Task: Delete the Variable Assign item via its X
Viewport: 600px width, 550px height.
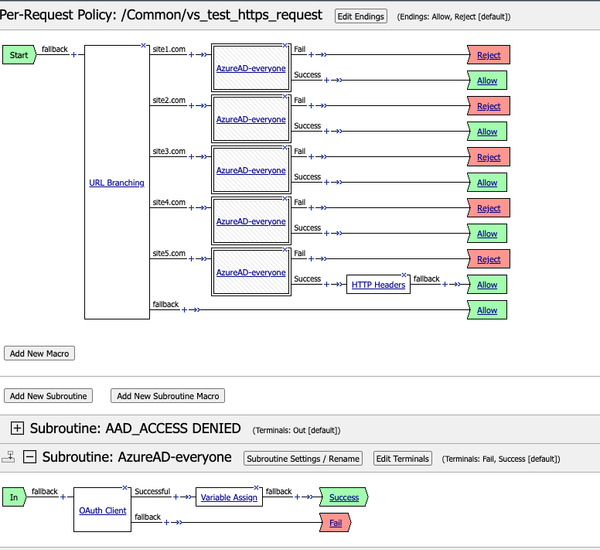Action: pyautogui.click(x=262, y=487)
